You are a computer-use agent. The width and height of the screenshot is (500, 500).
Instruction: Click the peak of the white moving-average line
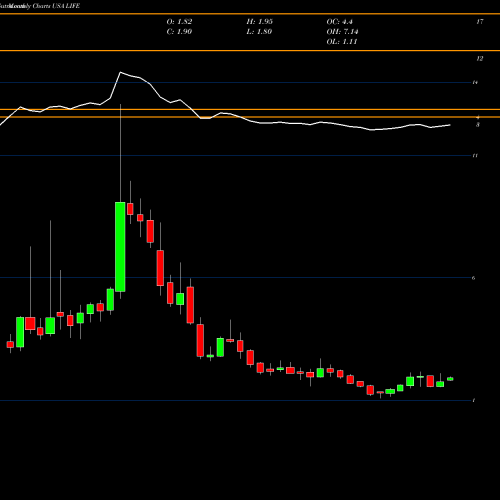tap(120, 72)
